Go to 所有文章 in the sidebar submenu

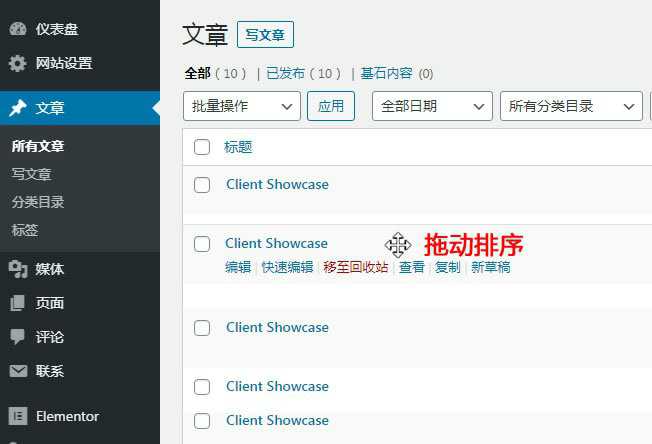click(x=38, y=146)
